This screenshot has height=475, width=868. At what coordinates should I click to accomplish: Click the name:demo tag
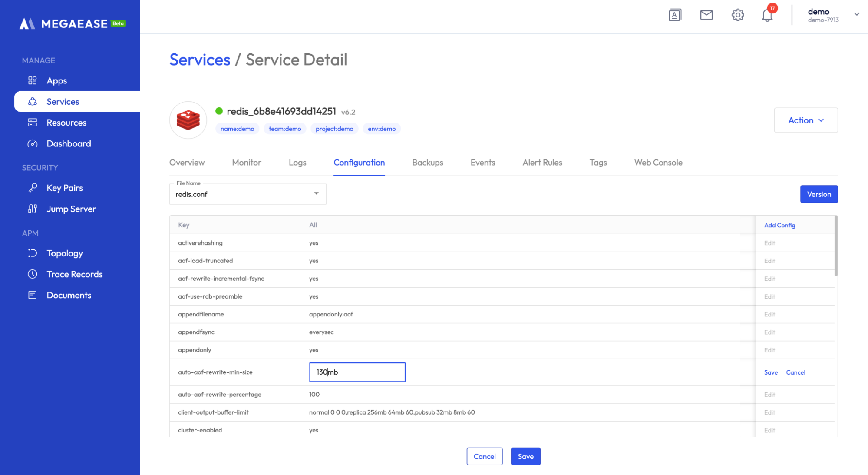(x=237, y=129)
